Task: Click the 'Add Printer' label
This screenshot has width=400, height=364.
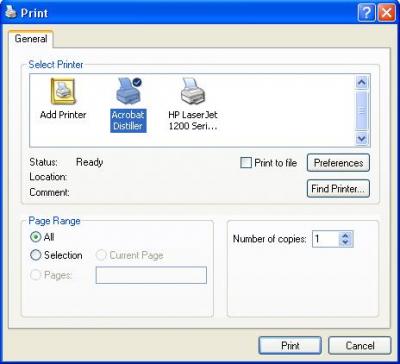Action: pyautogui.click(x=63, y=115)
